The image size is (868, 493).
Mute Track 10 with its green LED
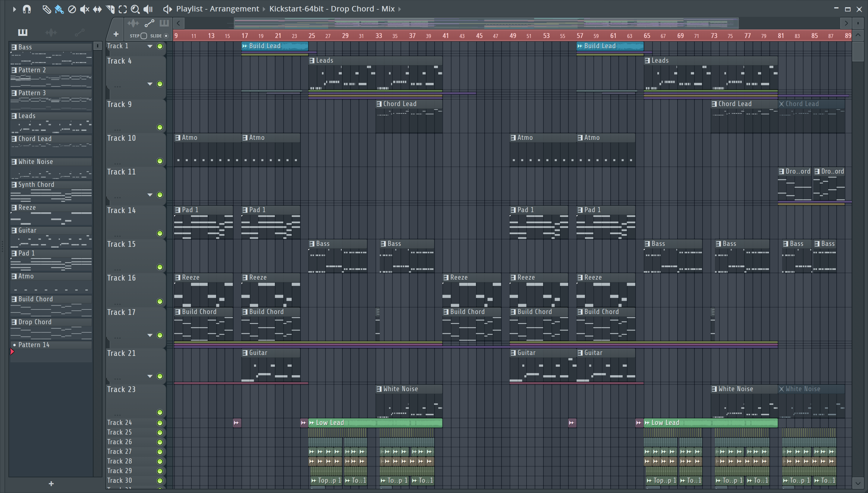point(160,161)
